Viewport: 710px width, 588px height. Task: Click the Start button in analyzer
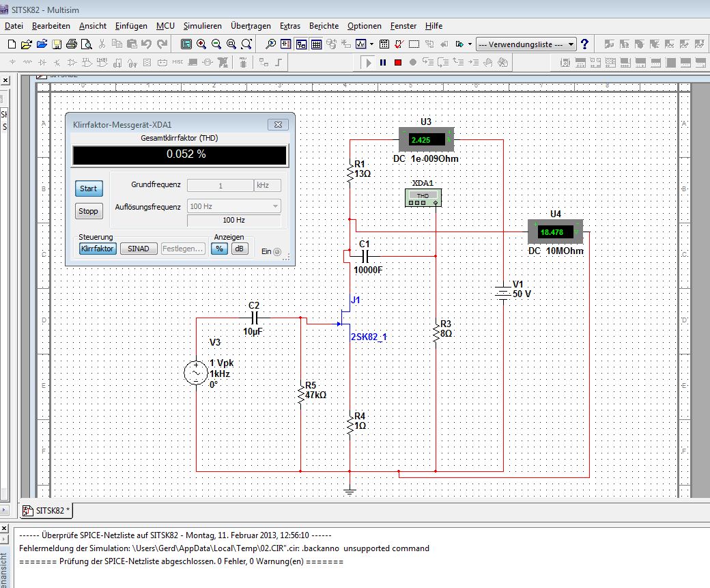(89, 188)
